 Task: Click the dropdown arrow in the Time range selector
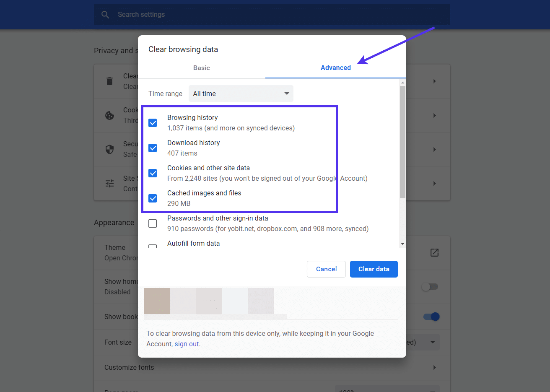[287, 93]
